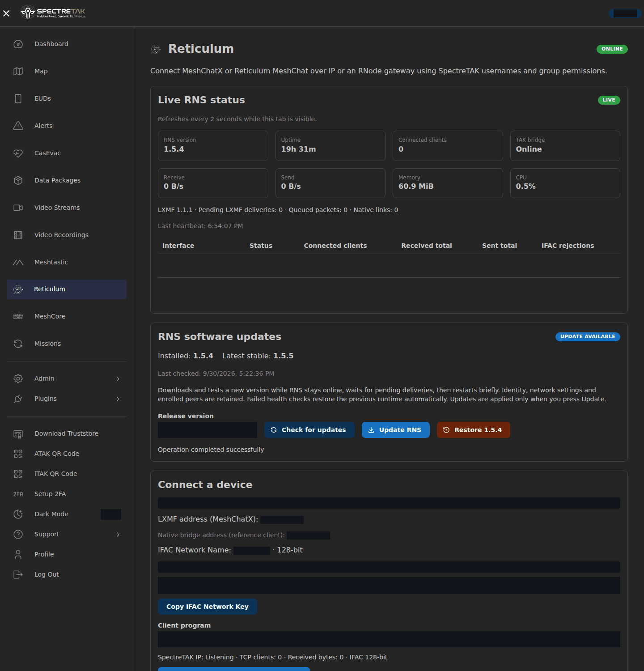Select the Alerts warning triangle icon

18,126
